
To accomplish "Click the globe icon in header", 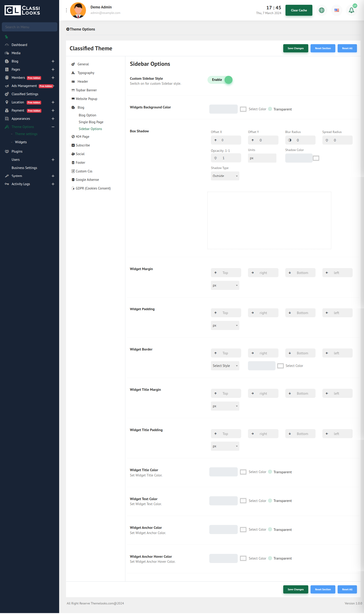I will tap(321, 10).
